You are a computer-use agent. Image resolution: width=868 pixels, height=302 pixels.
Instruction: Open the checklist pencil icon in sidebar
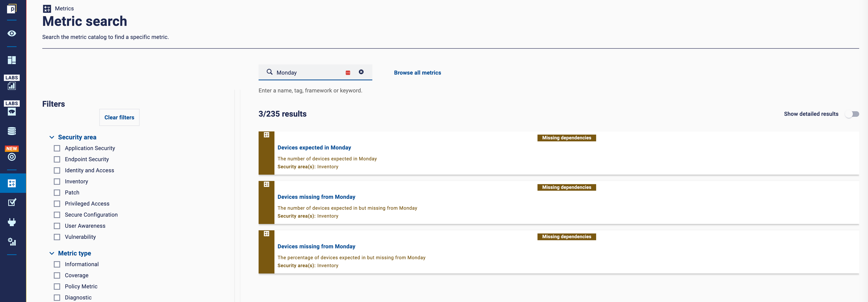[12, 202]
